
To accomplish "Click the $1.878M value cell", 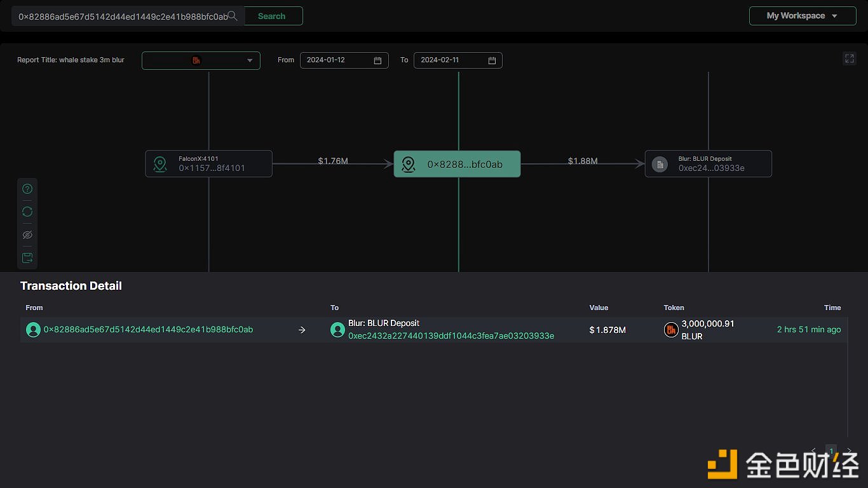I will coord(607,330).
